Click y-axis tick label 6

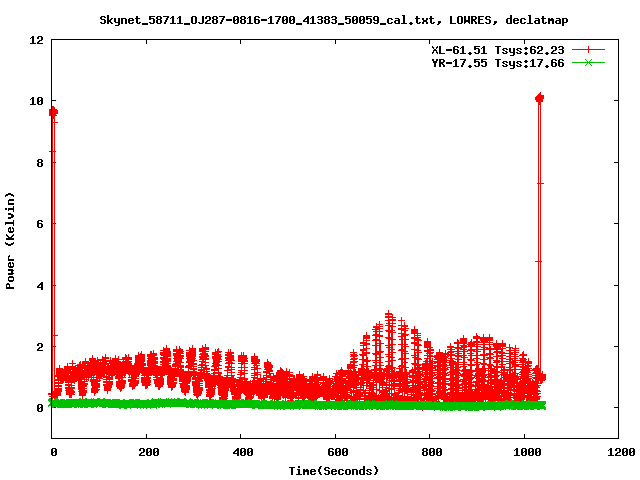click(40, 224)
